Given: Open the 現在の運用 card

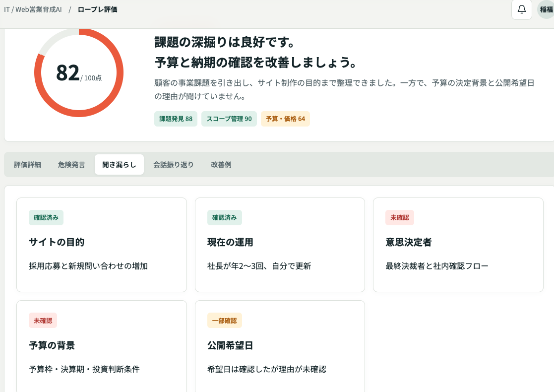Looking at the screenshot, I should [280, 245].
